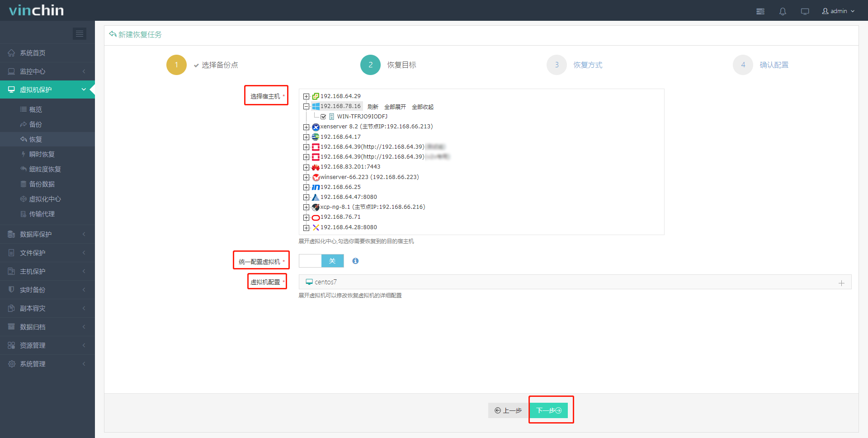Expand the centos7 VM configuration plus
Image resolution: width=868 pixels, height=438 pixels.
tap(841, 283)
